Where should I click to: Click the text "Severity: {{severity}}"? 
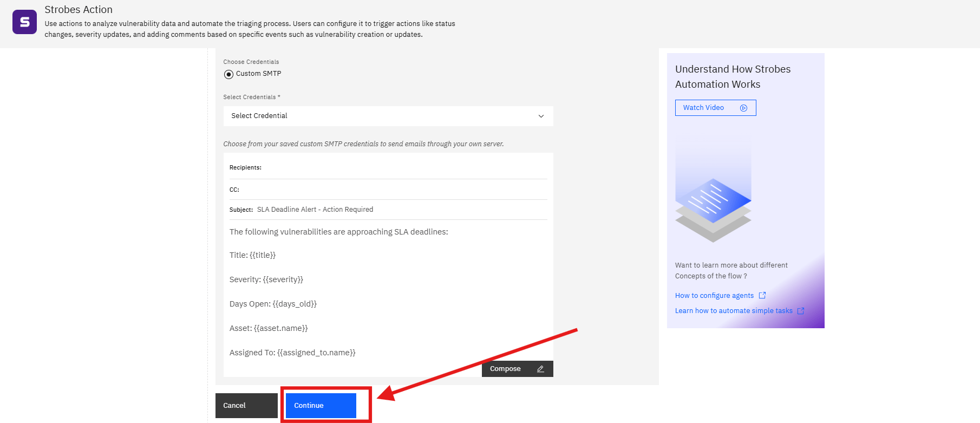point(266,279)
